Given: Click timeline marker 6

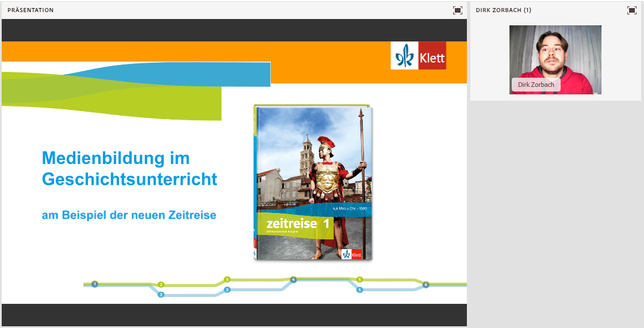Looking at the screenshot, I should [x=426, y=284].
